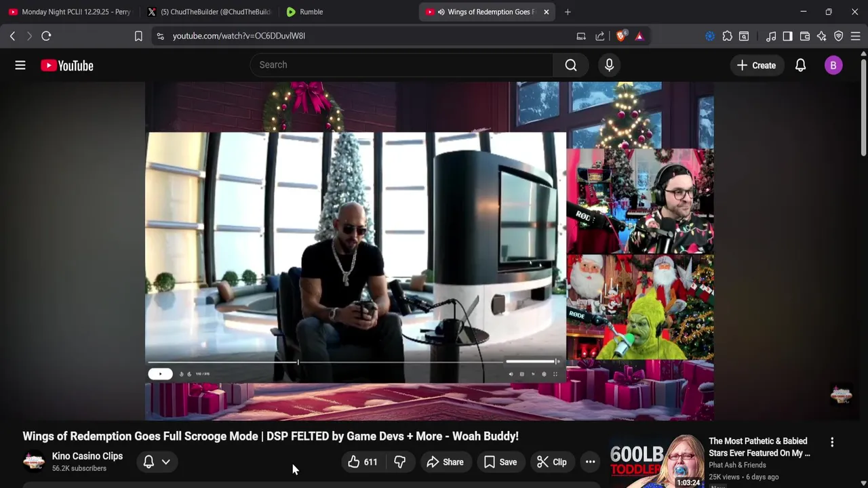Viewport: 868px width, 488px height.
Task: Dislike the video with thumbs down
Action: [x=399, y=462]
